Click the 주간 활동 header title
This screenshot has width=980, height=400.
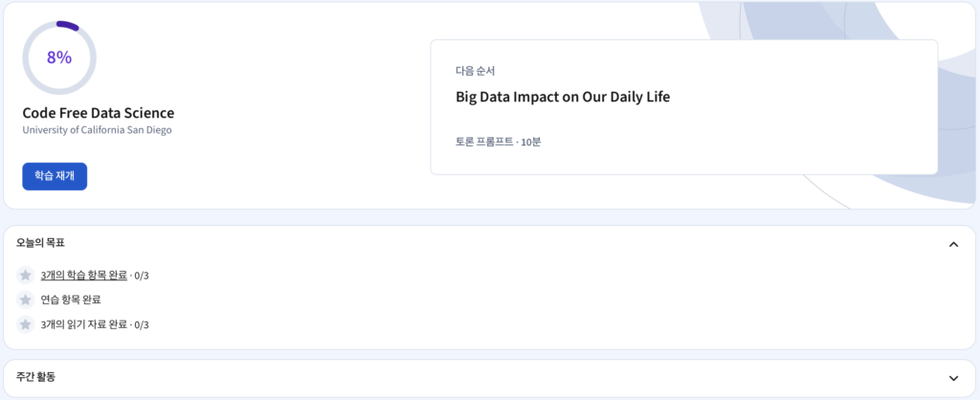tap(35, 377)
